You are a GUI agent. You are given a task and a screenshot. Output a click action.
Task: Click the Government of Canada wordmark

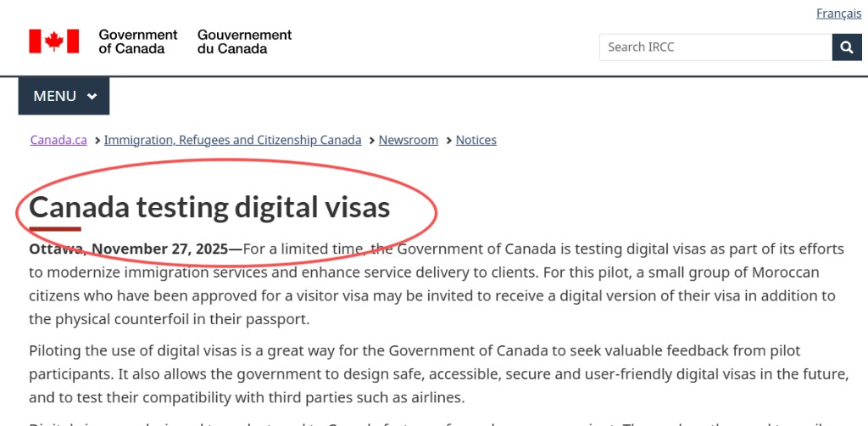pyautogui.click(x=137, y=42)
